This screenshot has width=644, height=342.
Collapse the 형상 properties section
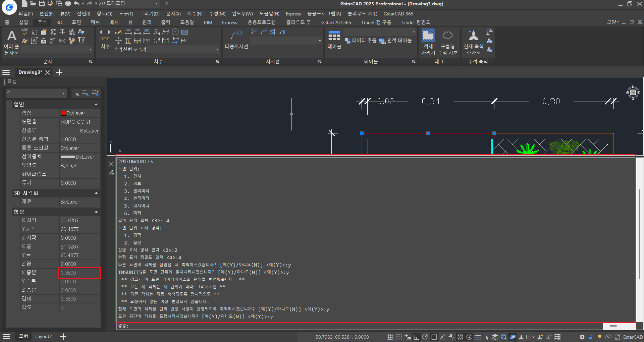pyautogui.click(x=96, y=212)
